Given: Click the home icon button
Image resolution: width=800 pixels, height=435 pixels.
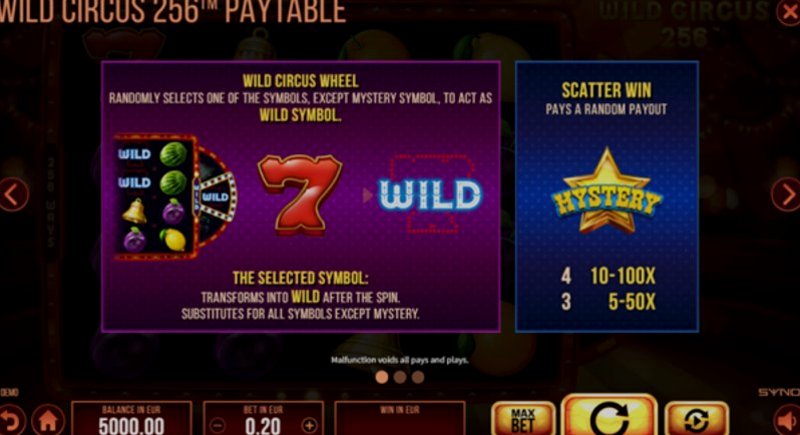Looking at the screenshot, I should click(x=48, y=420).
